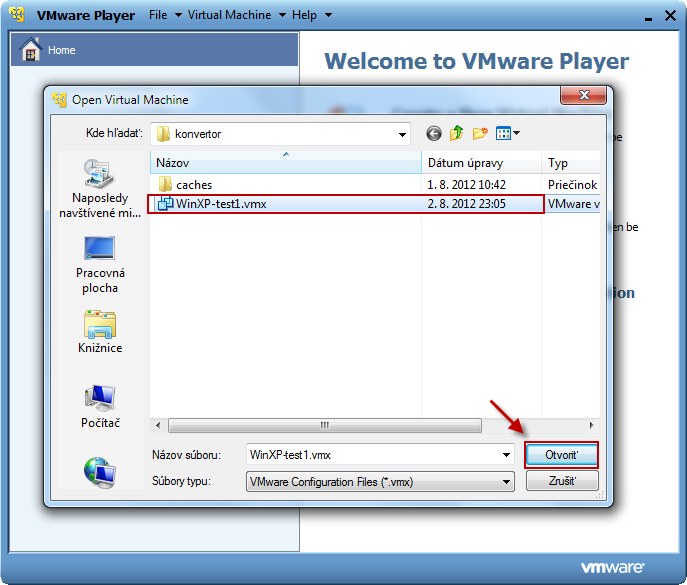Click the horizontal scrollbar thumb in file list

pyautogui.click(x=325, y=425)
